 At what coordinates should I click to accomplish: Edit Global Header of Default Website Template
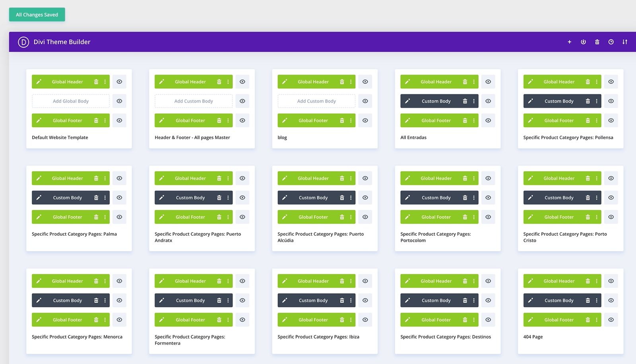click(x=39, y=82)
